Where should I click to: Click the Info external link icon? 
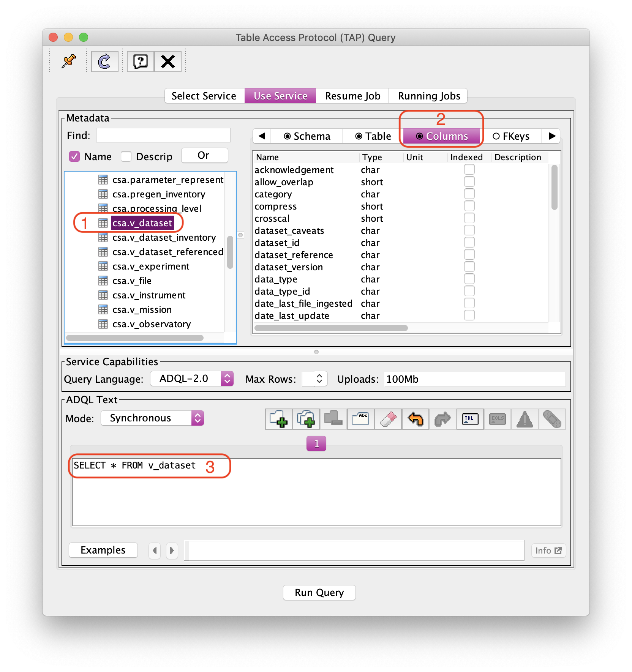pyautogui.click(x=558, y=551)
